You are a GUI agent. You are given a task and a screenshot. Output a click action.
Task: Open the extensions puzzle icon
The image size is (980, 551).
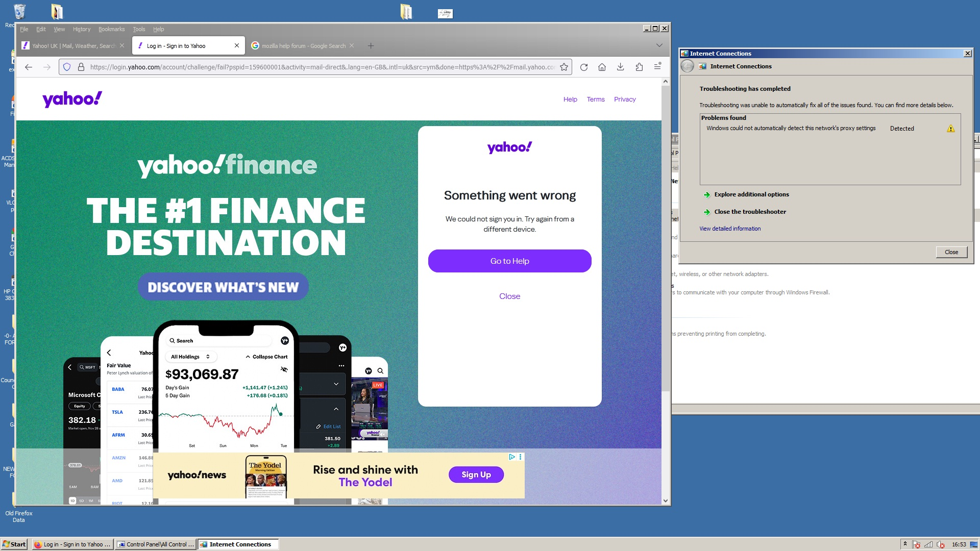click(639, 67)
